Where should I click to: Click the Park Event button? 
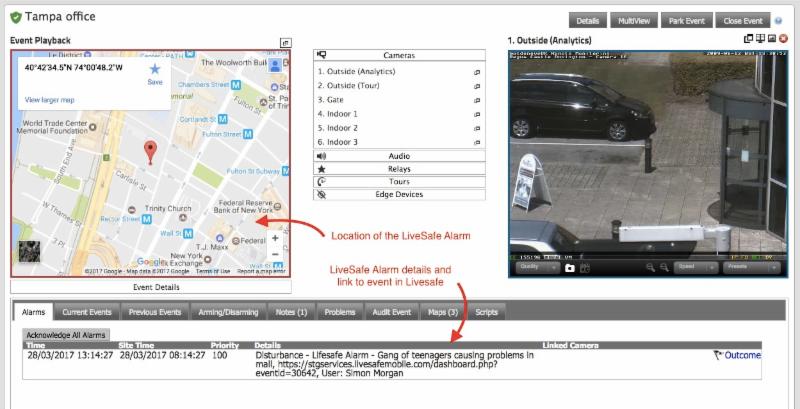686,21
